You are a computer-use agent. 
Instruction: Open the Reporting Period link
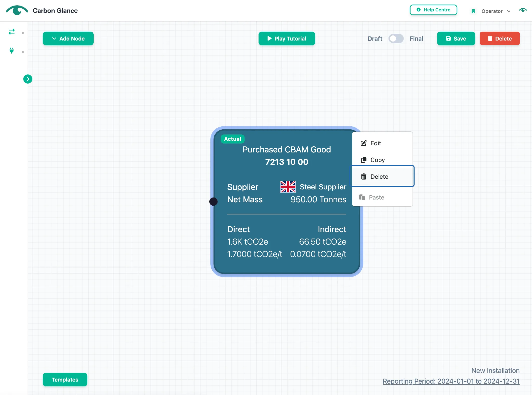tap(451, 381)
